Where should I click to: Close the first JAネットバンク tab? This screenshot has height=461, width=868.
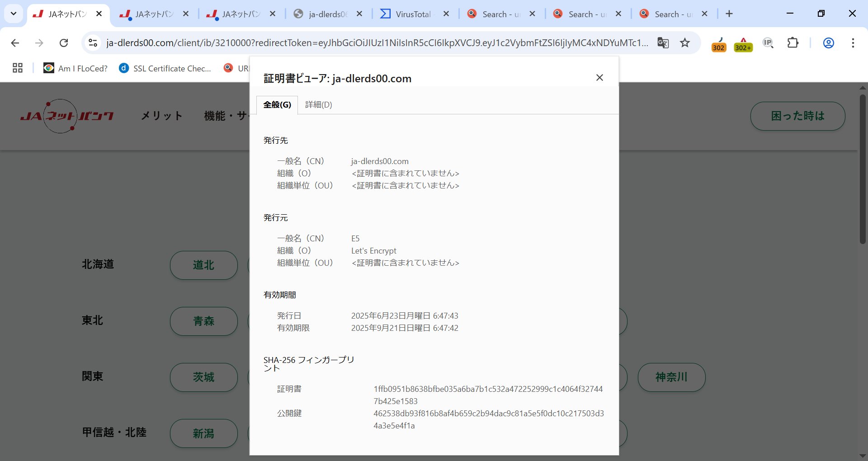99,14
